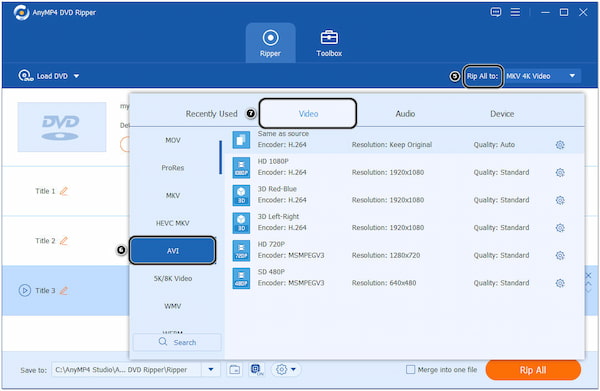Select the HD 720P preset name

coord(271,244)
